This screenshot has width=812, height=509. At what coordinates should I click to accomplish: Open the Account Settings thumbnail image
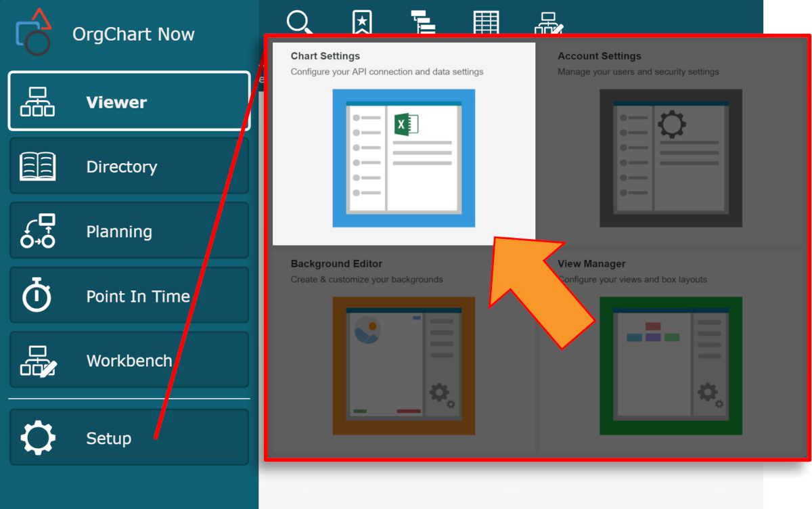click(671, 158)
